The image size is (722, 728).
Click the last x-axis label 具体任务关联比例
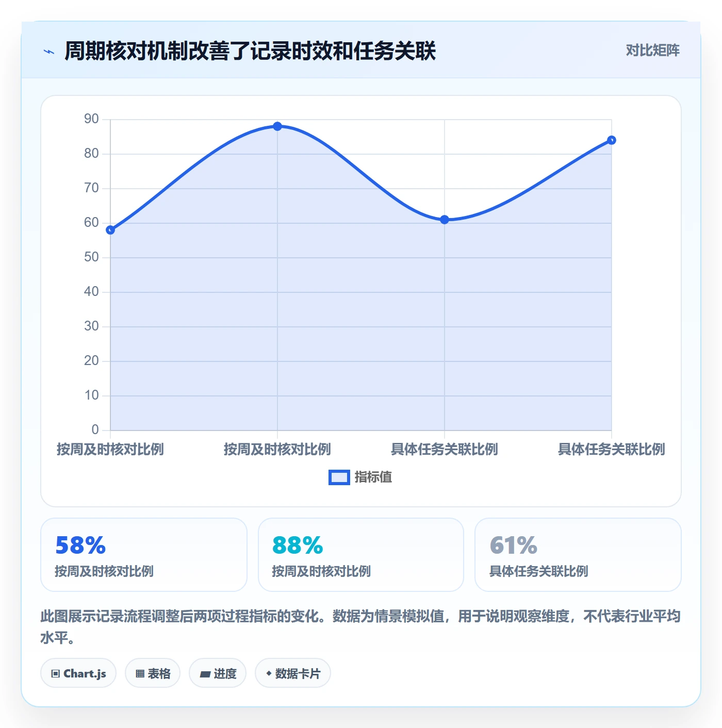pyautogui.click(x=612, y=449)
